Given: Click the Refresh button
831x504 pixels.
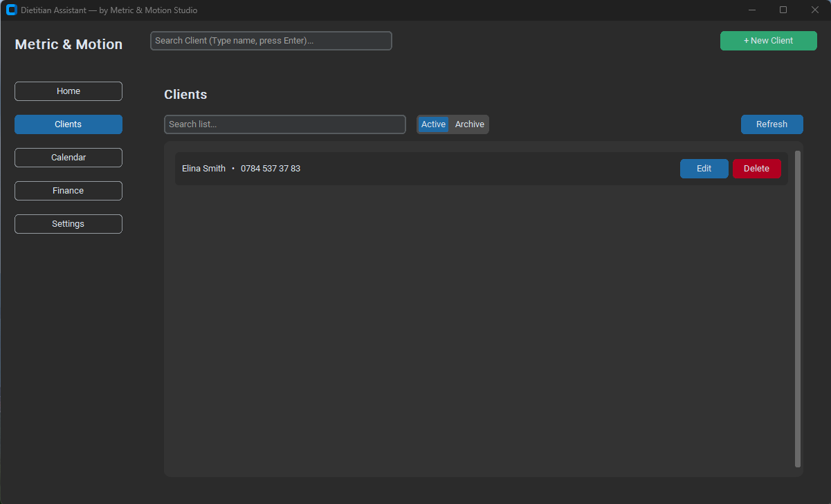Looking at the screenshot, I should (772, 124).
